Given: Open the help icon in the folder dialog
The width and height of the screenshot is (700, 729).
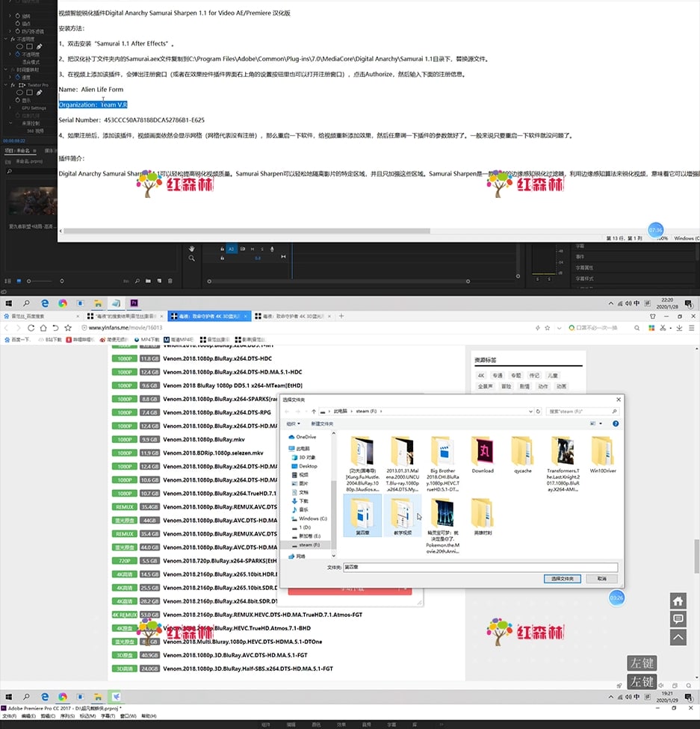Looking at the screenshot, I should pyautogui.click(x=616, y=424).
